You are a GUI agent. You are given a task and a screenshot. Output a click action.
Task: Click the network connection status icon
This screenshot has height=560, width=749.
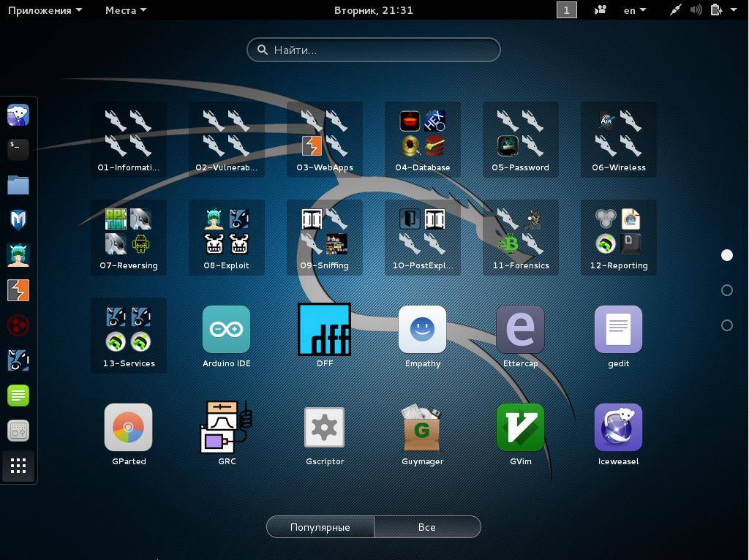pos(675,10)
